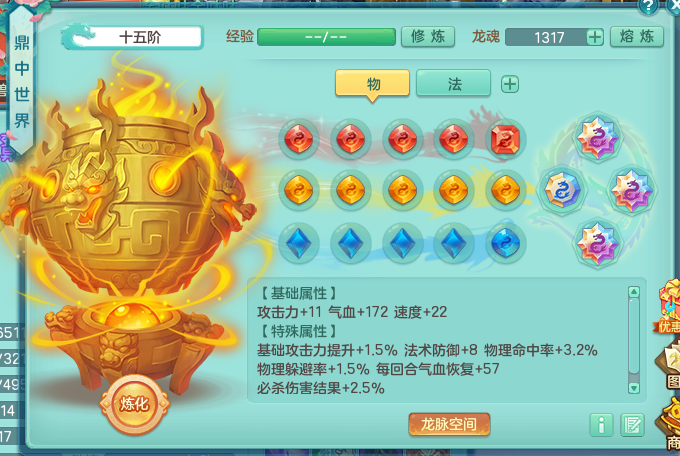Click the round 炼化 button
This screenshot has height=456, width=680.
pyautogui.click(x=134, y=404)
